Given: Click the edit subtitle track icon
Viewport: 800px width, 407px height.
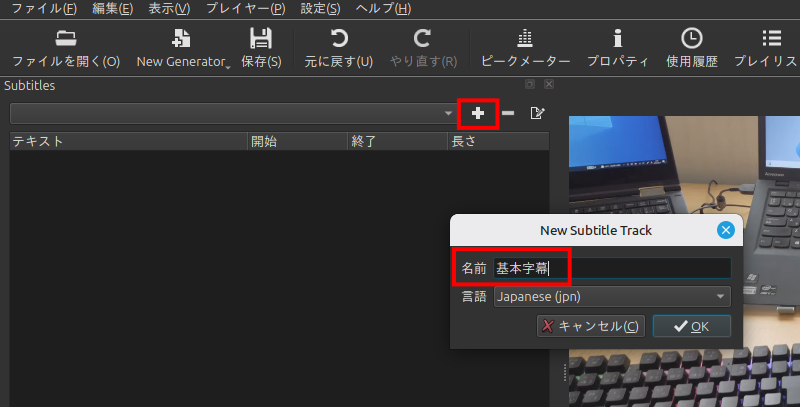Looking at the screenshot, I should pos(538,113).
